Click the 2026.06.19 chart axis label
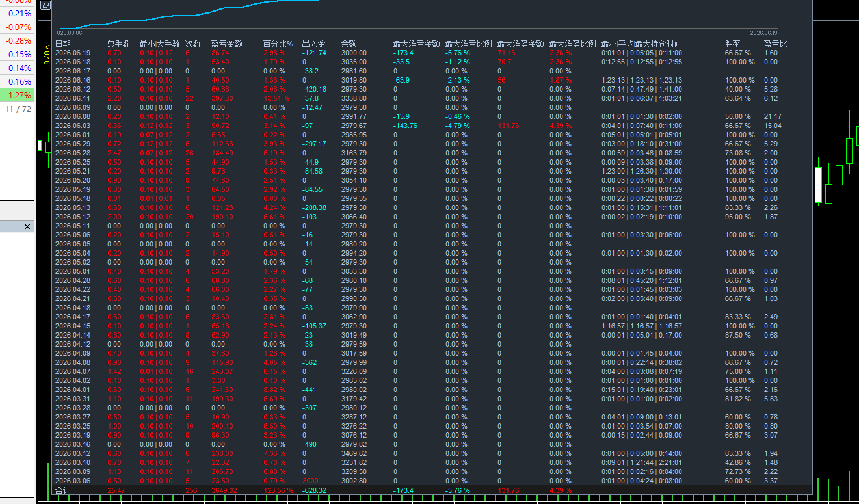This screenshot has height=504, width=859. click(x=763, y=33)
